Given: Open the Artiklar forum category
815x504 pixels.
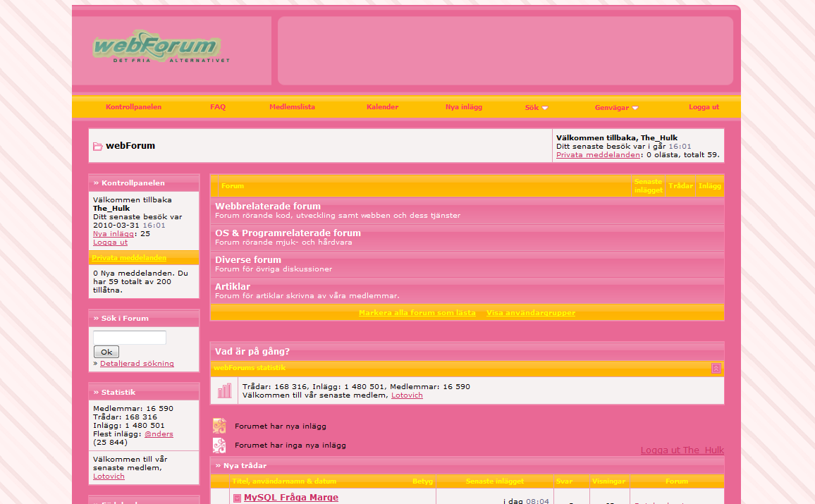Looking at the screenshot, I should tap(233, 287).
